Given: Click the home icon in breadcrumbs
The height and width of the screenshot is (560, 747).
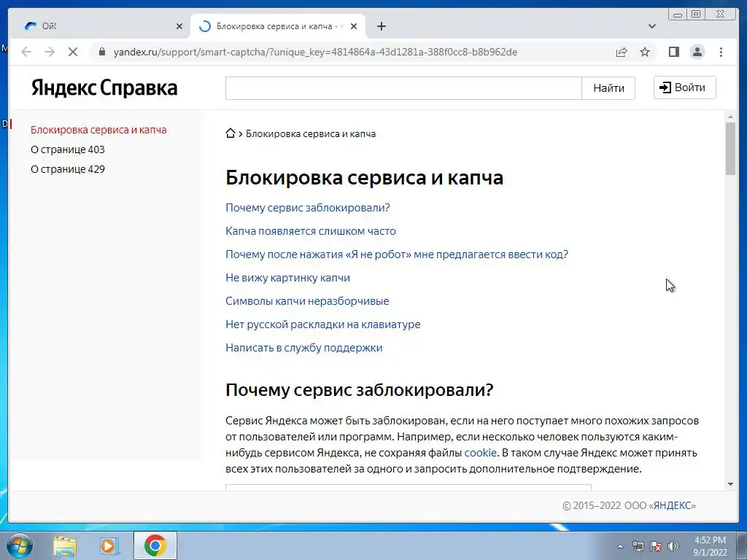Looking at the screenshot, I should tap(230, 133).
